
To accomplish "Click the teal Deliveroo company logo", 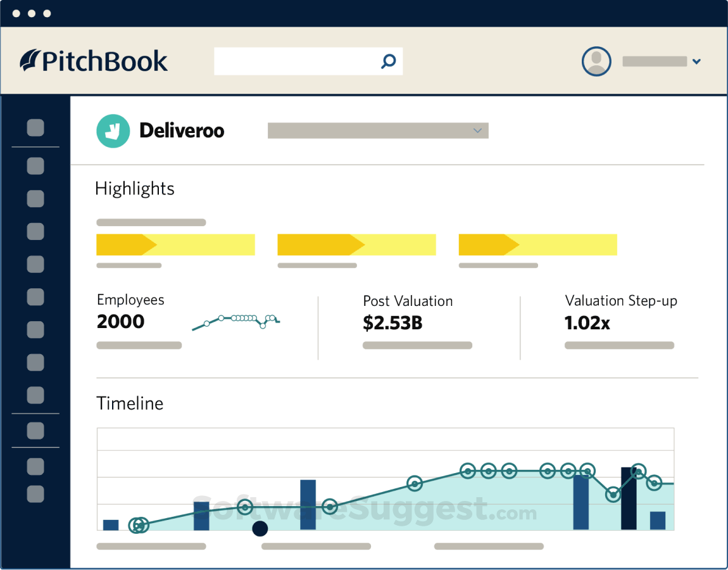I will point(113,130).
